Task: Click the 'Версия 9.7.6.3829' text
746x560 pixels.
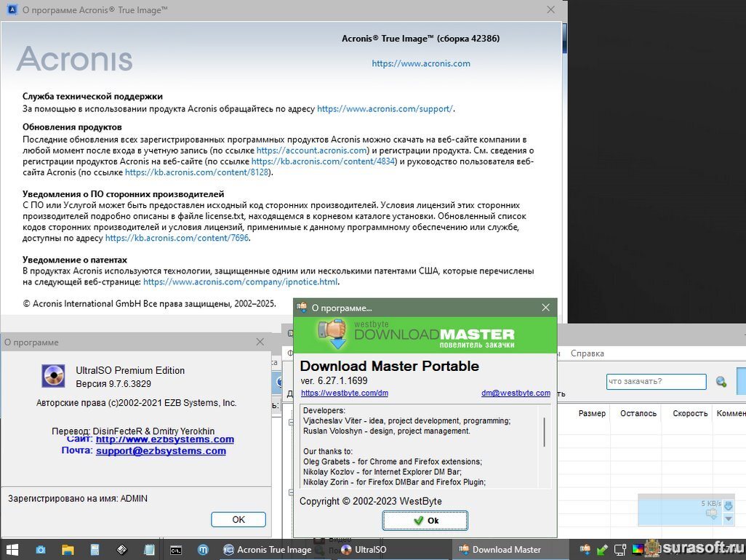Action: 113,384
